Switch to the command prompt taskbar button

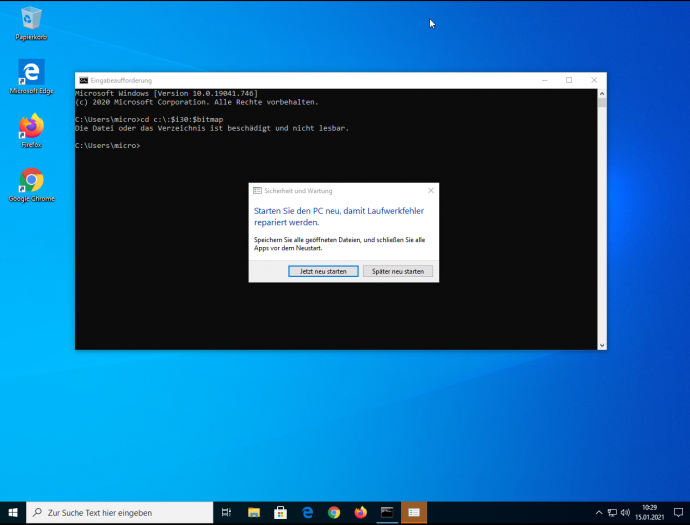click(x=387, y=512)
